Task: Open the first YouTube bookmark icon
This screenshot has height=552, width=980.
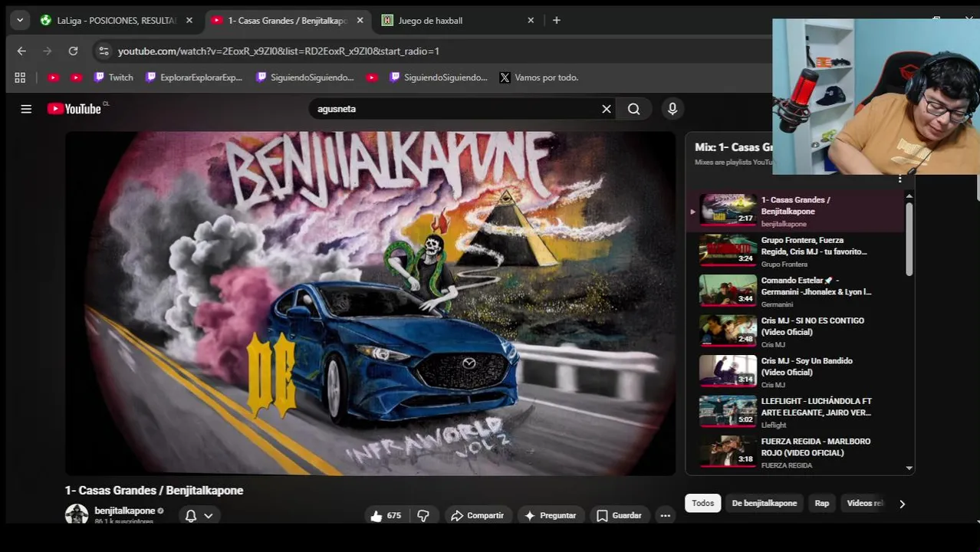Action: (x=53, y=77)
